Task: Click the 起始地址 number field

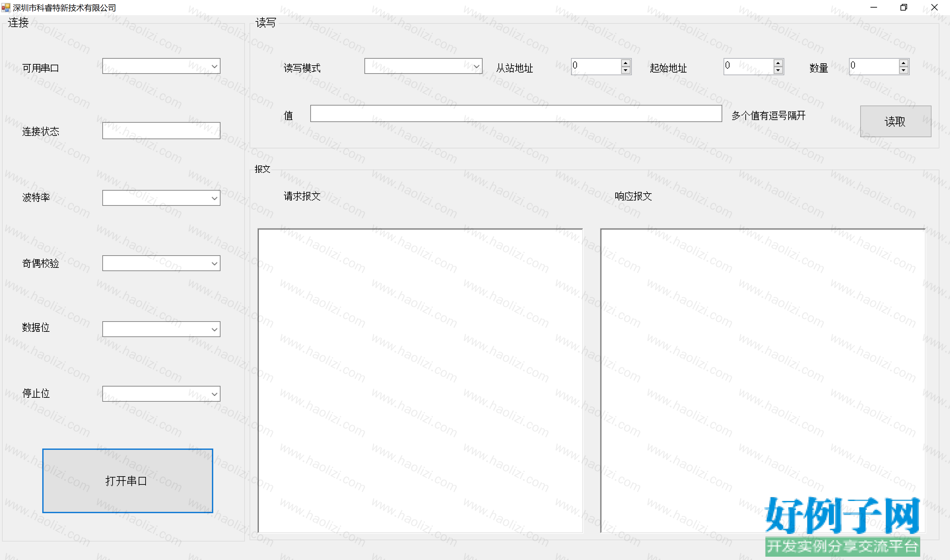Action: (749, 67)
